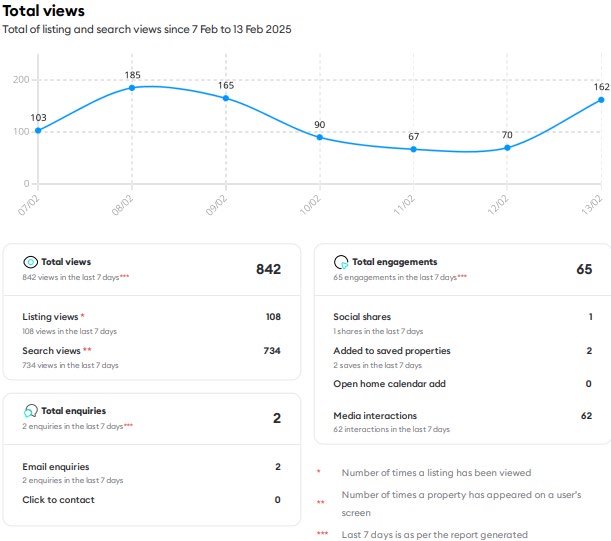Select the final chart point, 162

click(600, 100)
